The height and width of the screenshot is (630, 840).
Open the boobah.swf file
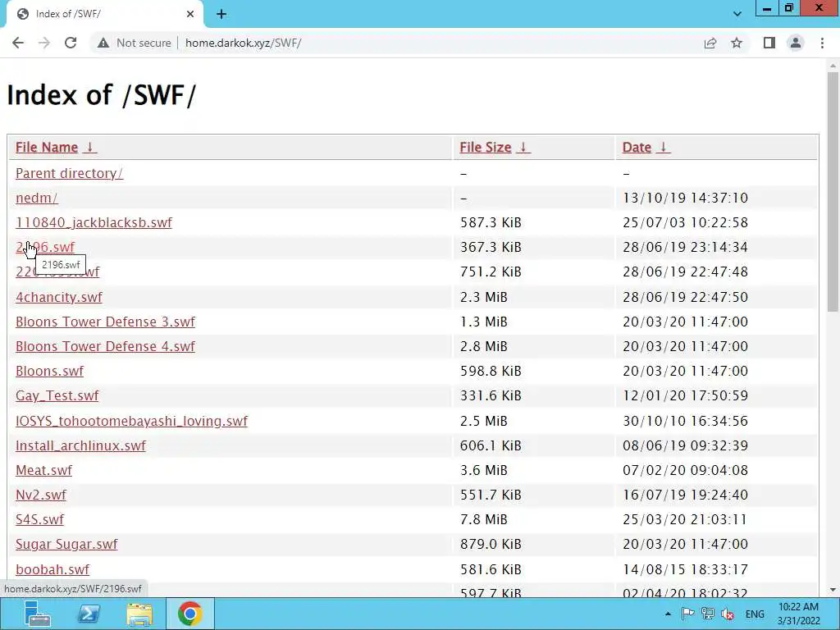(52, 569)
